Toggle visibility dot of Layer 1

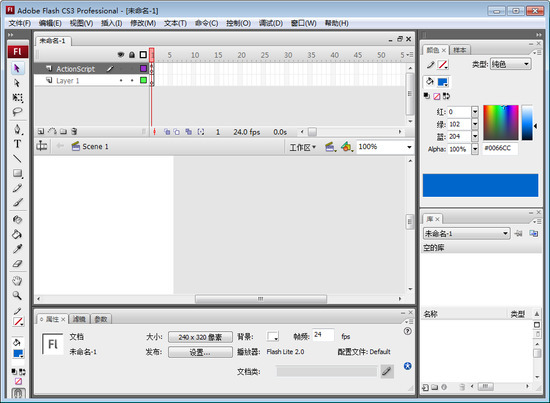[x=121, y=80]
